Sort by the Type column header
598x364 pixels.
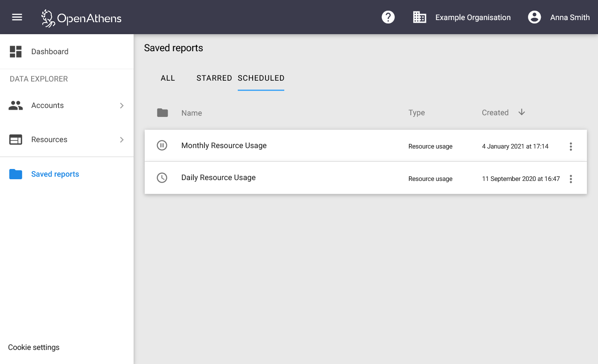pyautogui.click(x=416, y=112)
